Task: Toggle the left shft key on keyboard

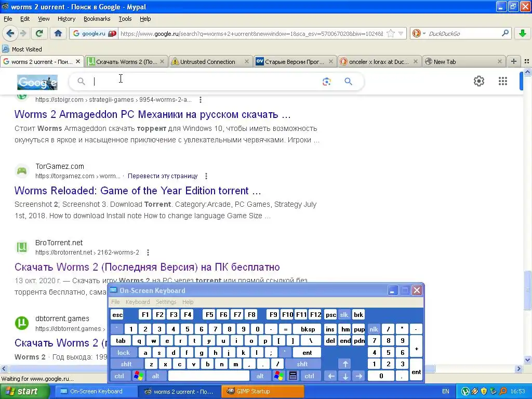Action: [x=126, y=364]
